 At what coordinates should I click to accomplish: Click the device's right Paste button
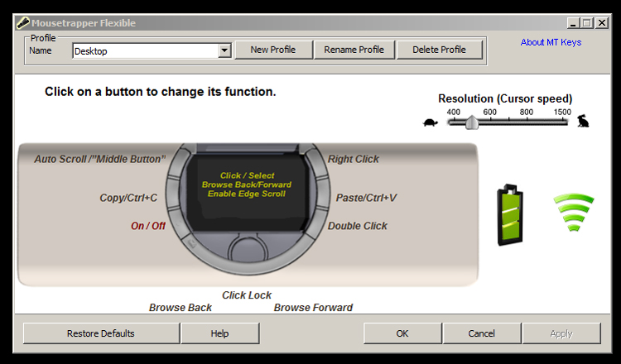pyautogui.click(x=323, y=193)
